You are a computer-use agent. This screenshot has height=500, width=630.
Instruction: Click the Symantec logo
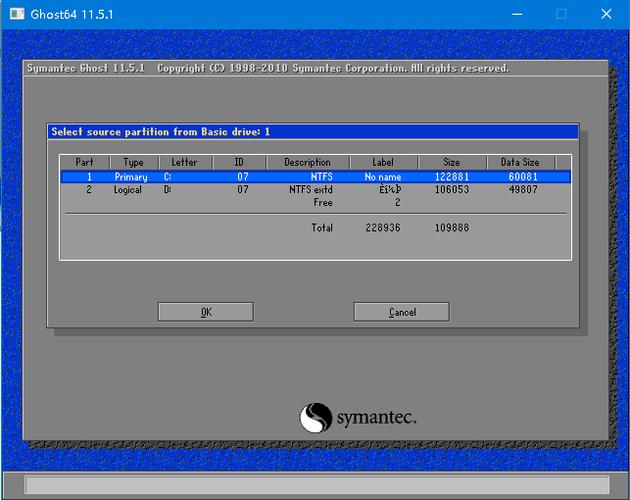coord(358,418)
